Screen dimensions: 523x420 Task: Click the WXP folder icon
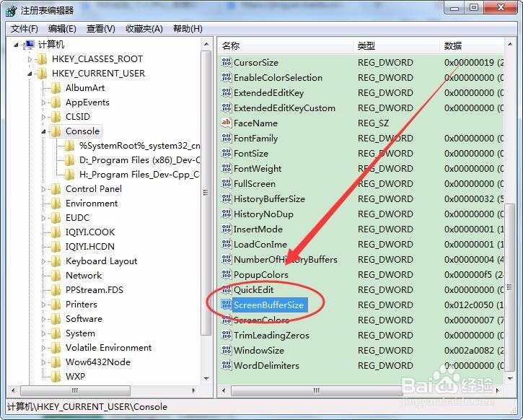pyautogui.click(x=56, y=376)
